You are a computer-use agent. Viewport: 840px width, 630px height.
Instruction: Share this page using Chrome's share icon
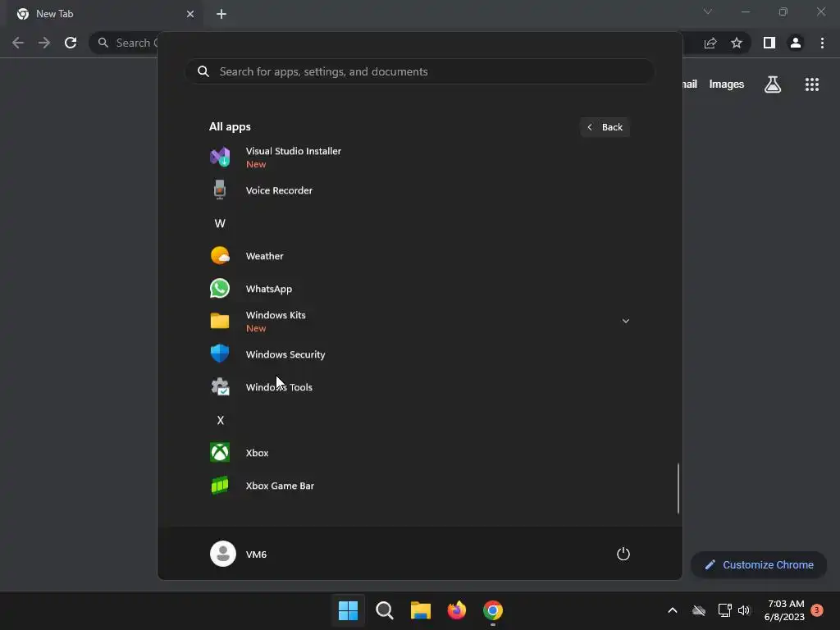710,43
